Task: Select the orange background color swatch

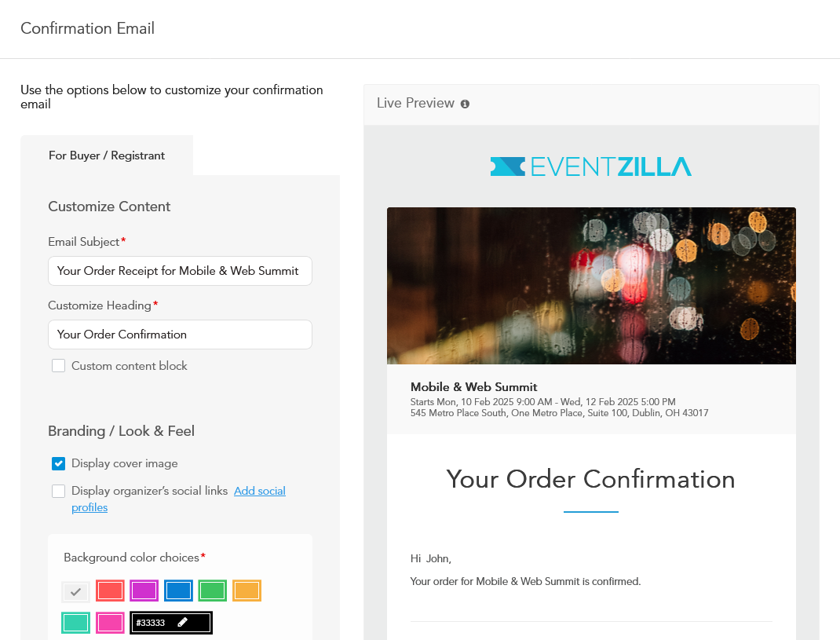Action: point(247,591)
